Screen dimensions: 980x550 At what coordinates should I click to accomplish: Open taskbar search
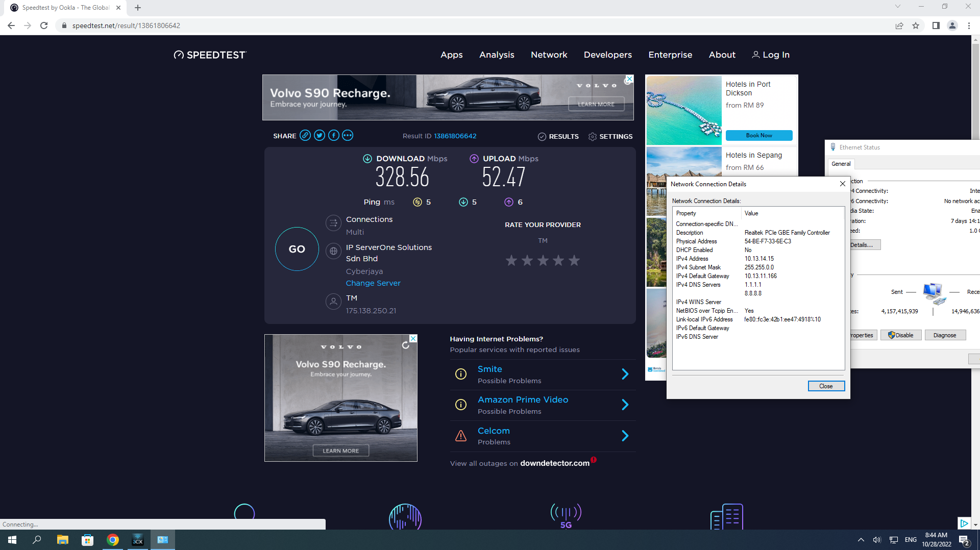(37, 540)
